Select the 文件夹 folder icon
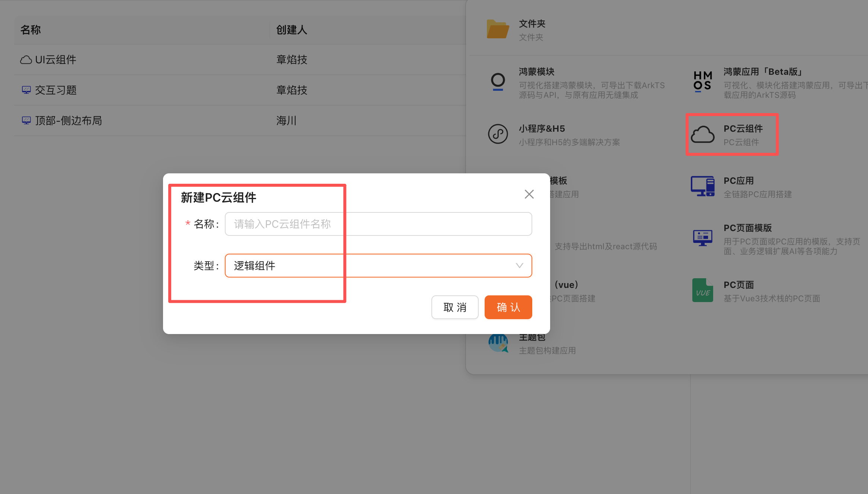The width and height of the screenshot is (868, 494). [498, 28]
